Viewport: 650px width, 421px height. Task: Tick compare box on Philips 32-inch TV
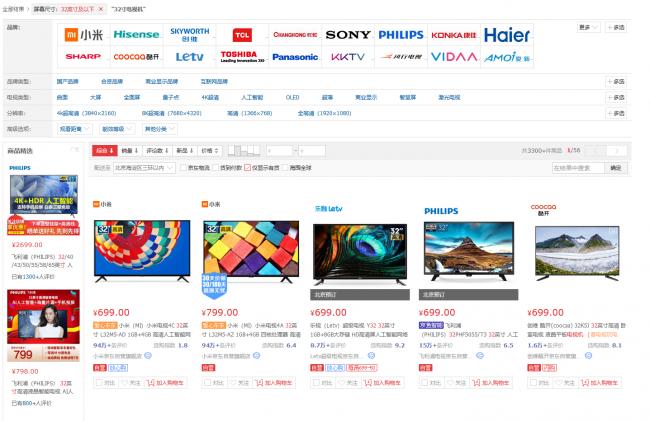click(425, 382)
